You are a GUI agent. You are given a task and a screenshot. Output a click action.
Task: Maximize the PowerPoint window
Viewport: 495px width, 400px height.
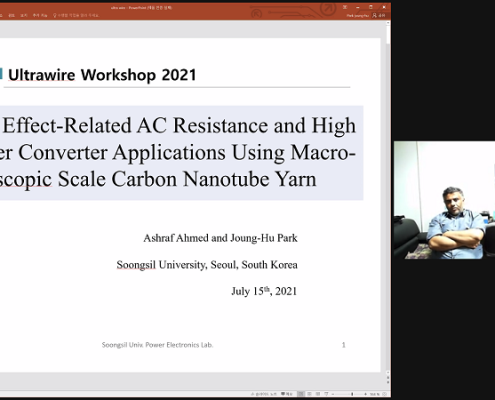(371, 7)
